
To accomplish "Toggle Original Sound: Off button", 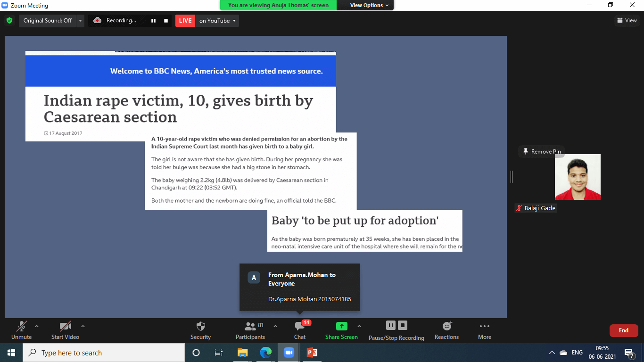I will (47, 21).
